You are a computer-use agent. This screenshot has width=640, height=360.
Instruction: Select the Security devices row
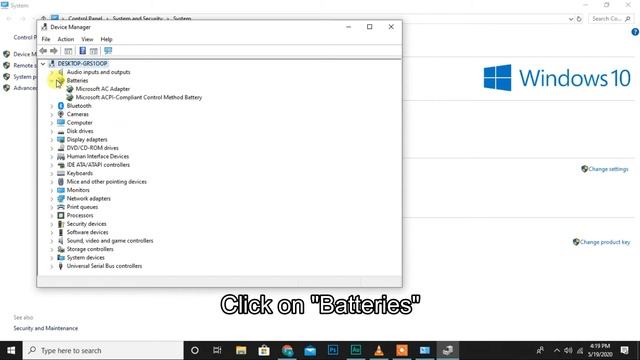(87, 224)
